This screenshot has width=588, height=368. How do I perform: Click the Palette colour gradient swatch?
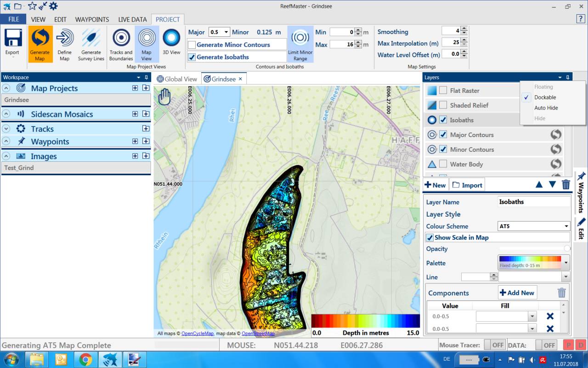[x=530, y=262]
